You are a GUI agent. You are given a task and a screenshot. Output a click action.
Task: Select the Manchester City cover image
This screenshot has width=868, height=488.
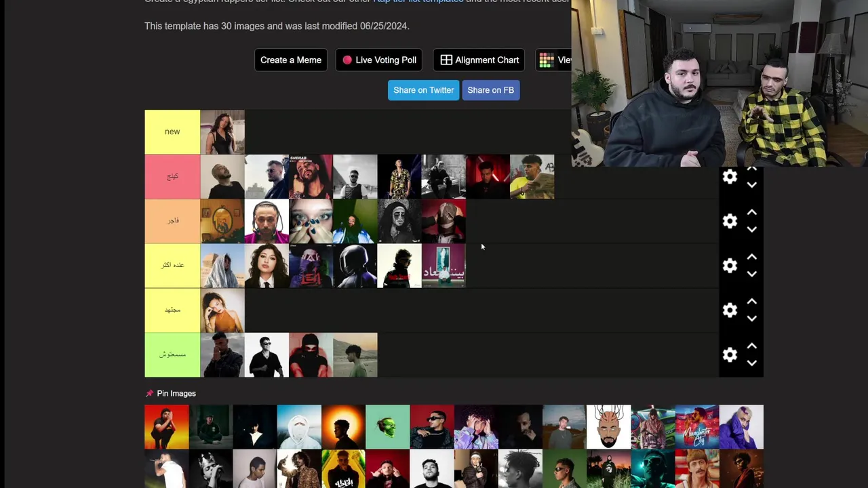click(697, 427)
